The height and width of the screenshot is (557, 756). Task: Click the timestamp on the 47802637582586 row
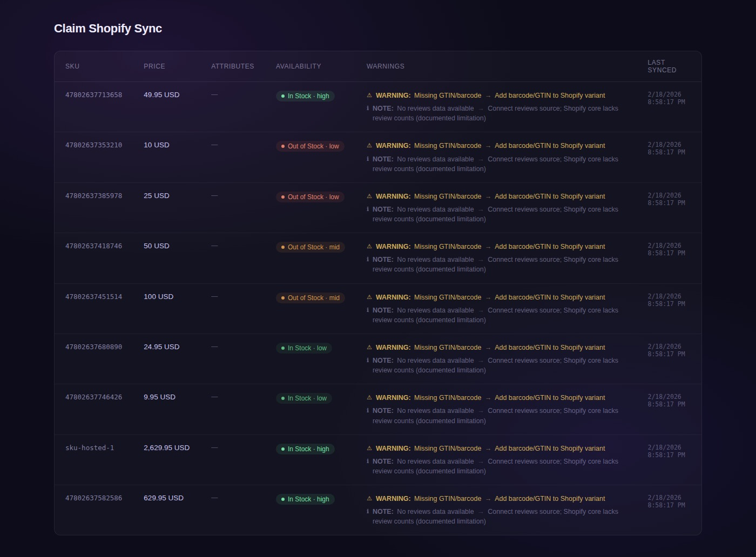664,502
